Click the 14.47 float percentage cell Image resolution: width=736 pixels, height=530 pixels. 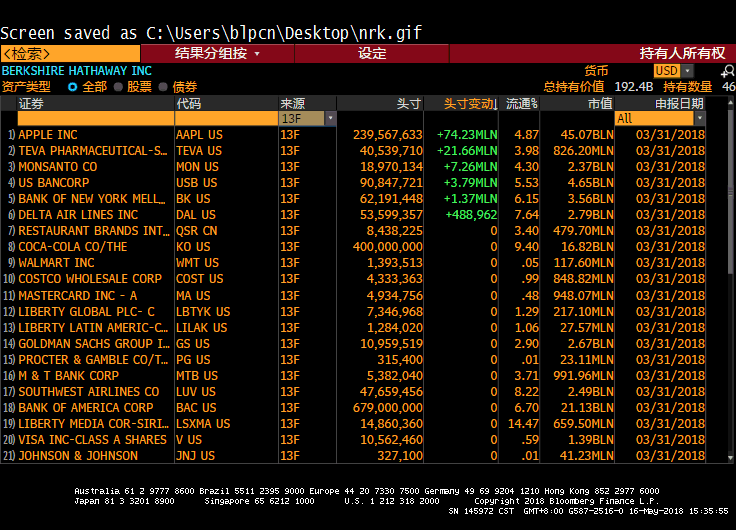(523, 423)
